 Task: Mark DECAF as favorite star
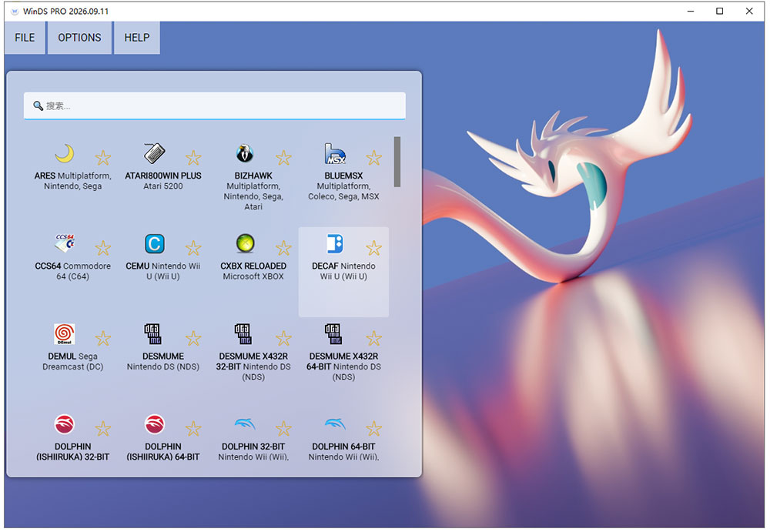[x=373, y=248]
